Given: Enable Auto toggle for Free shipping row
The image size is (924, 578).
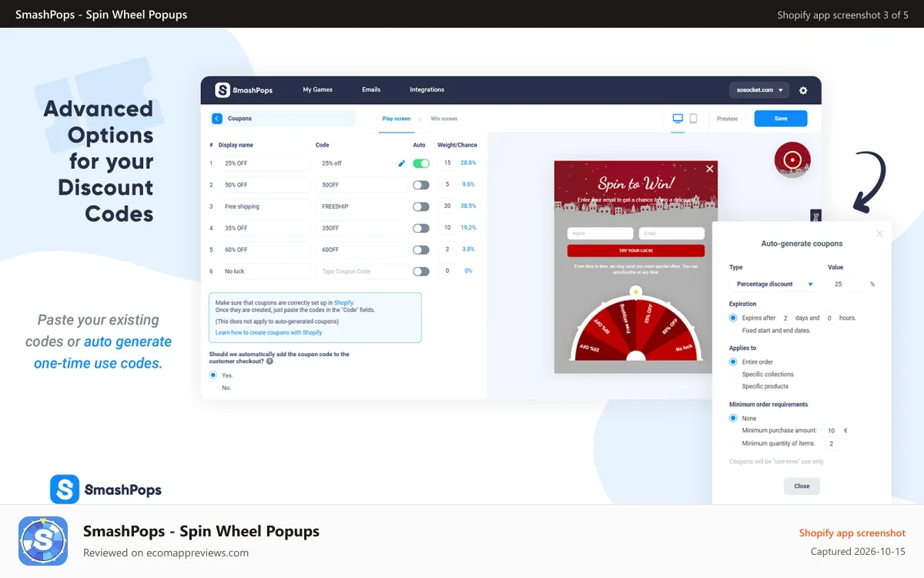Looking at the screenshot, I should click(x=421, y=207).
